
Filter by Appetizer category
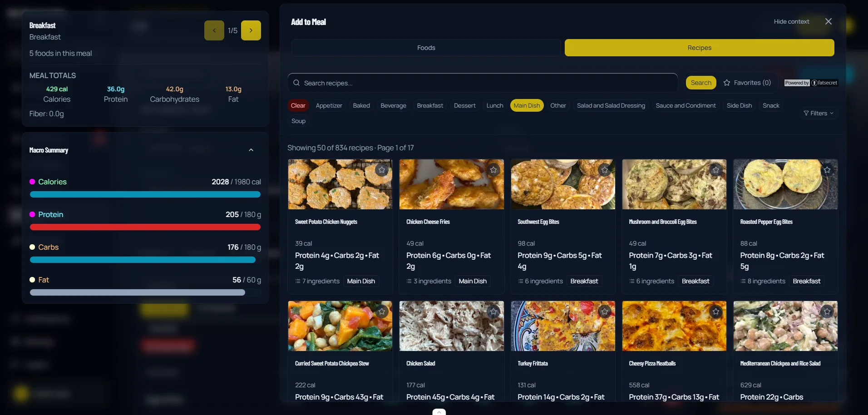[x=329, y=105]
